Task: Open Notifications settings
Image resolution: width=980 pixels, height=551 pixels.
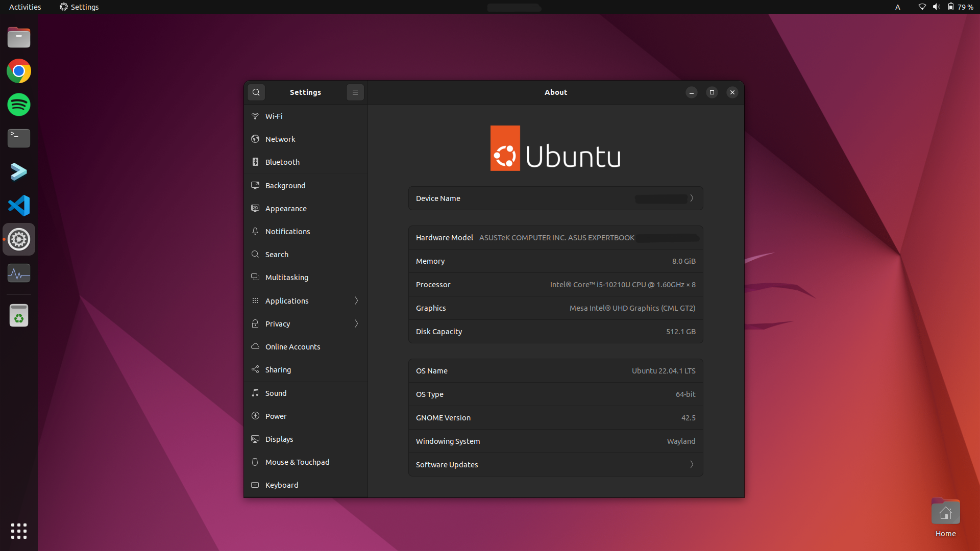Action: coord(287,231)
